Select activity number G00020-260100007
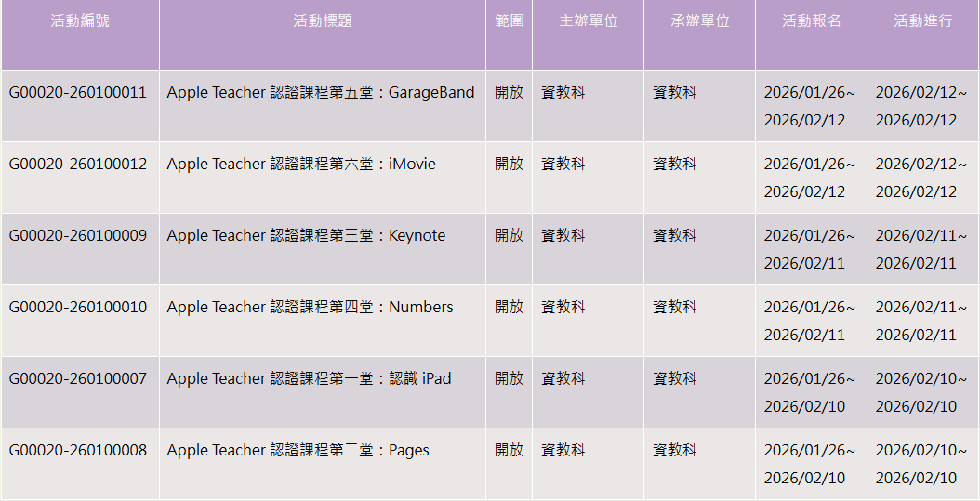Image resolution: width=980 pixels, height=501 pixels. point(78,378)
